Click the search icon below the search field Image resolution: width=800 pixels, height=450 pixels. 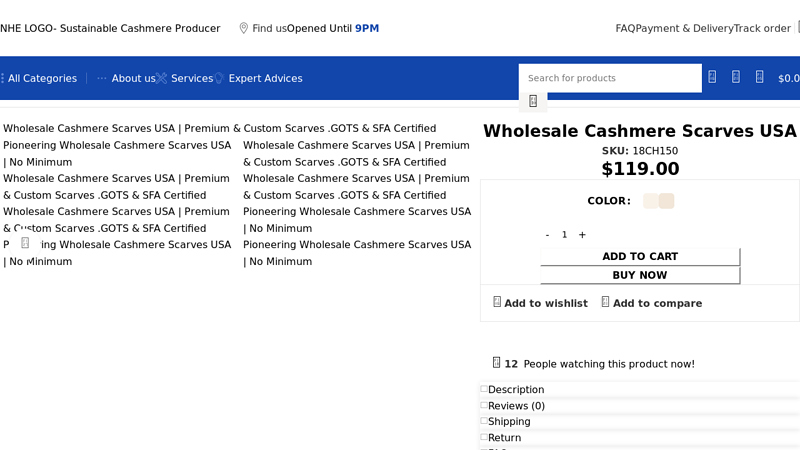[533, 101]
